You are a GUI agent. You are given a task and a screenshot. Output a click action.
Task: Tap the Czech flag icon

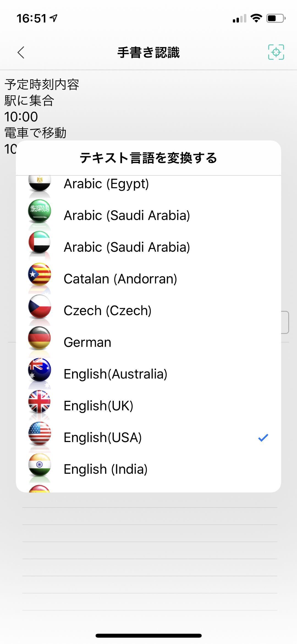[x=40, y=306]
